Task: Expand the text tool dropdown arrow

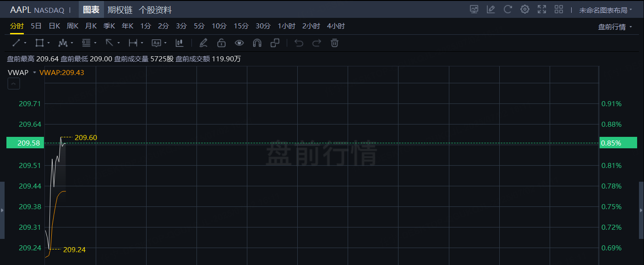Action: click(165, 43)
